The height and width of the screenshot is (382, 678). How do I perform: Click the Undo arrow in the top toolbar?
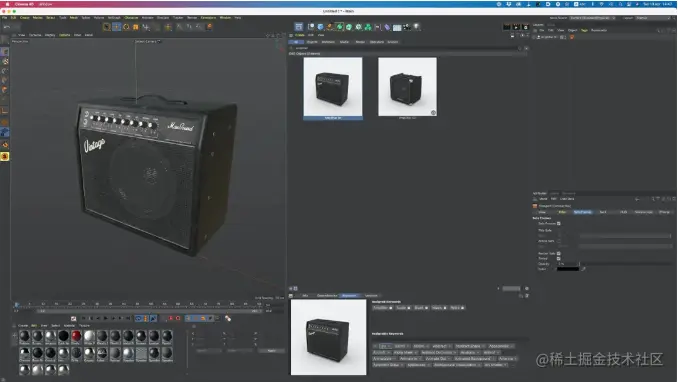coord(7,27)
